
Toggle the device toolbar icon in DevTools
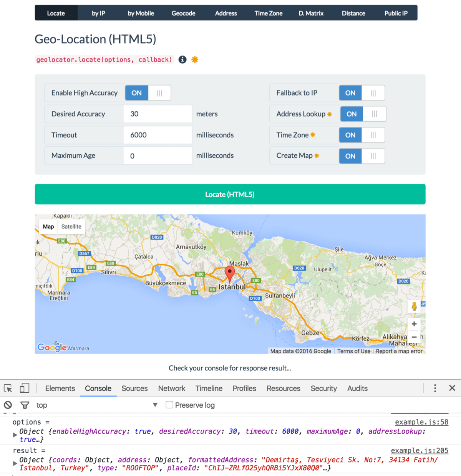point(24,388)
